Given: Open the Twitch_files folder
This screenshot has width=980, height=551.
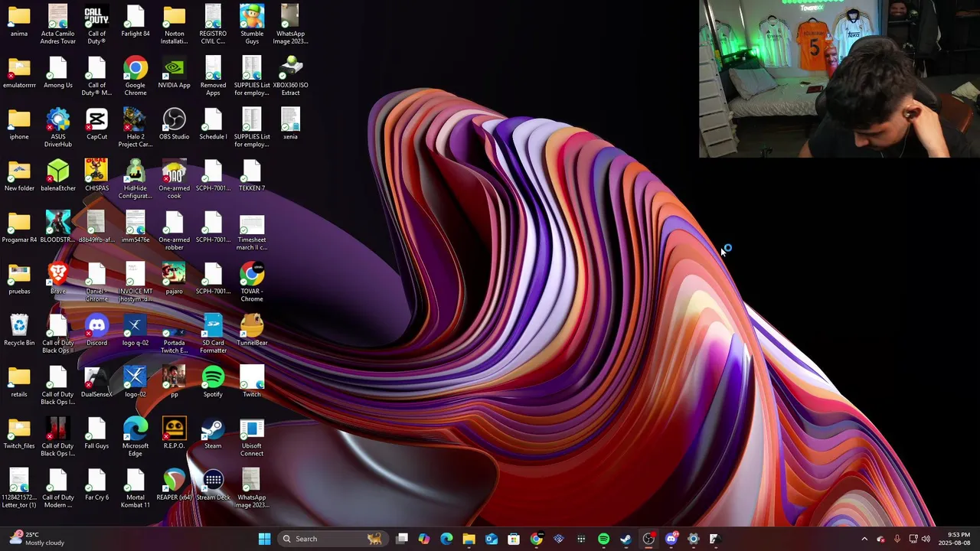Looking at the screenshot, I should coord(19,433).
